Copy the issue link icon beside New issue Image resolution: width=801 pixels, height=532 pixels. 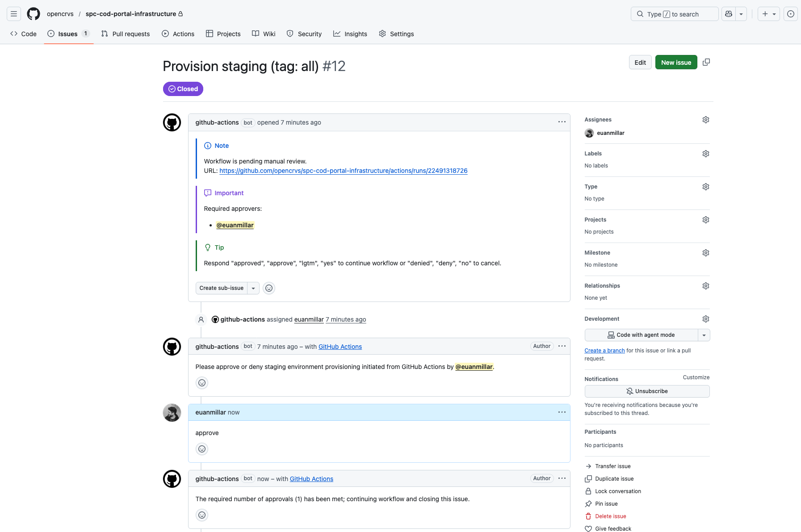pos(706,62)
